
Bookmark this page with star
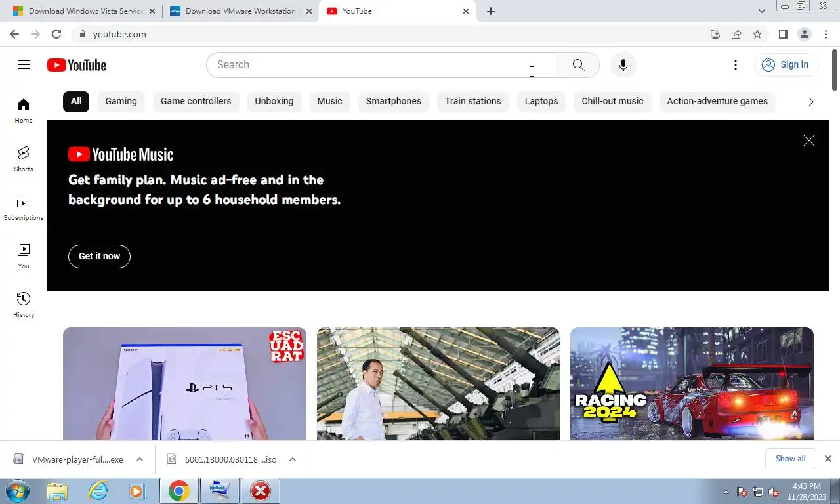pos(757,34)
